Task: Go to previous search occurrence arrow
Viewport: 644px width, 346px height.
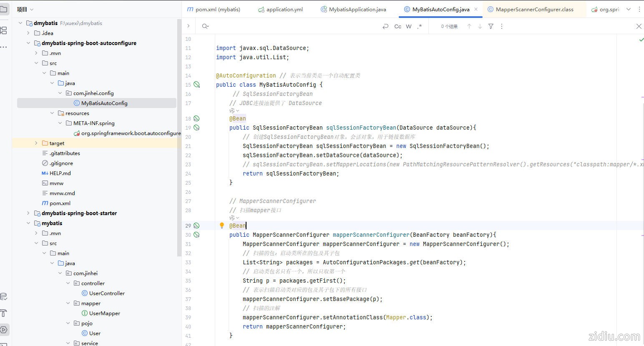Action: click(469, 26)
